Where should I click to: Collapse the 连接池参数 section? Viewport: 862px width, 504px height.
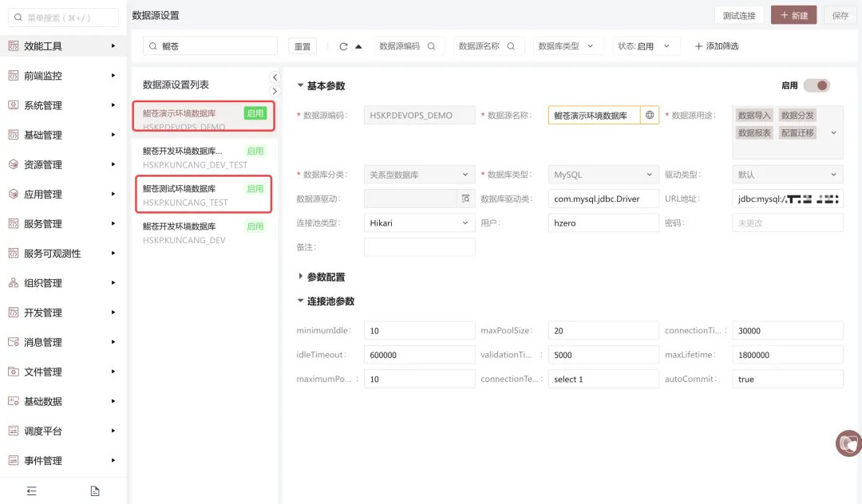point(300,301)
